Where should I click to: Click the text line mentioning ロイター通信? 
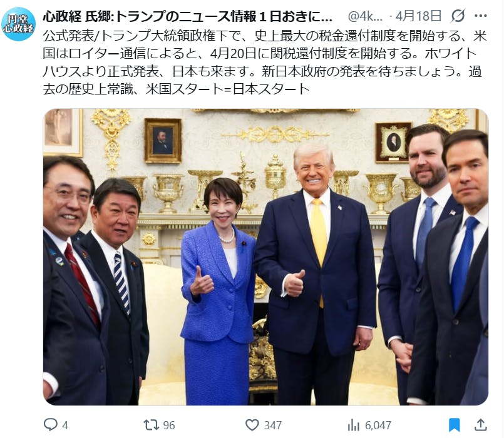pos(260,54)
